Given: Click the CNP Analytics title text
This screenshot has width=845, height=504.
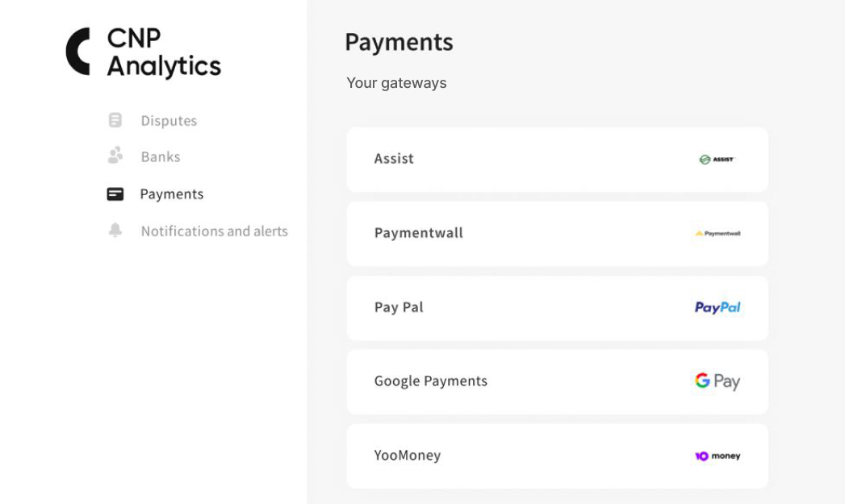Looking at the screenshot, I should [x=163, y=52].
